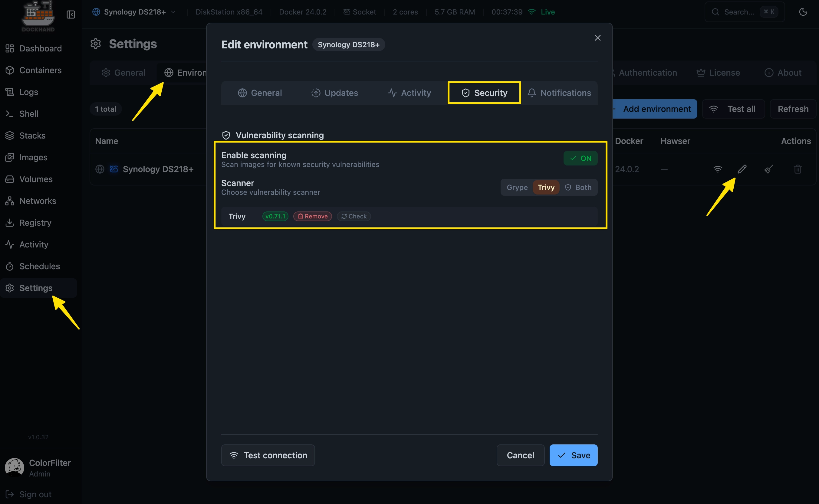Open the Notifications tab

[559, 93]
